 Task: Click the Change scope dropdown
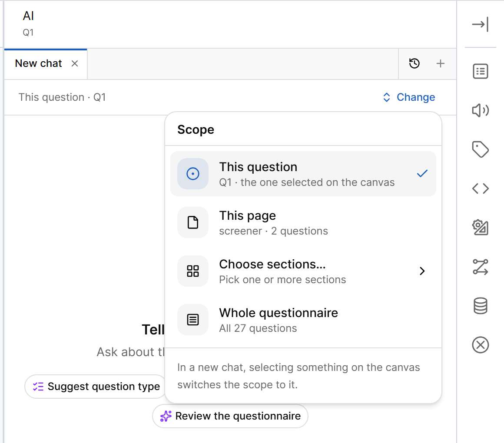click(x=409, y=97)
